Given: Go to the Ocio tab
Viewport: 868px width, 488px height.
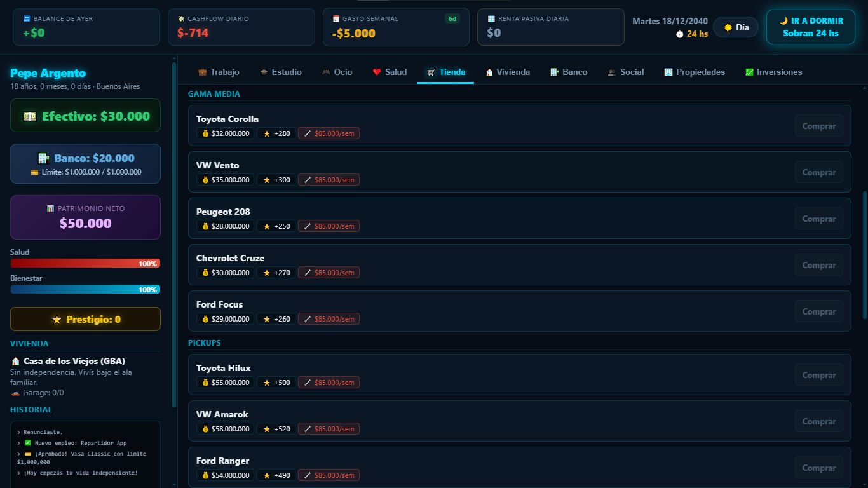Looking at the screenshot, I should [337, 72].
